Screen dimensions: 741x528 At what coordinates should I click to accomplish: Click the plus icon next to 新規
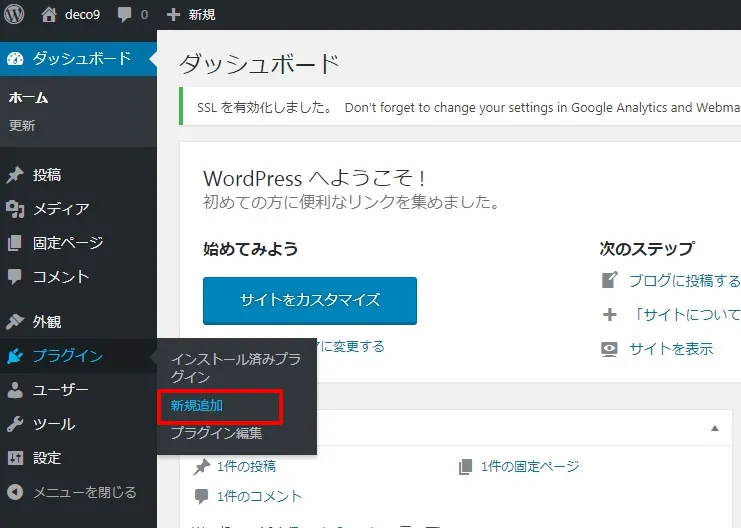(x=173, y=15)
